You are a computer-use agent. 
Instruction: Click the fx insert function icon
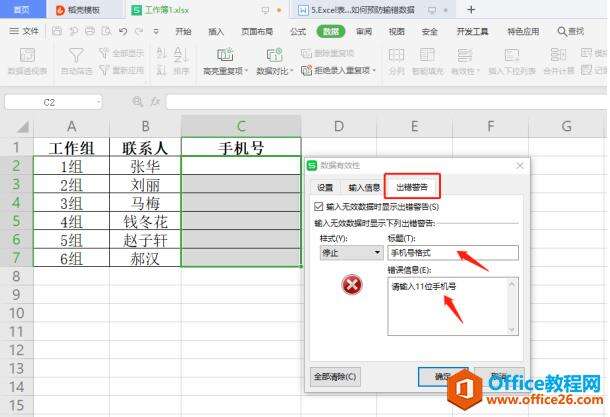pyautogui.click(x=155, y=102)
